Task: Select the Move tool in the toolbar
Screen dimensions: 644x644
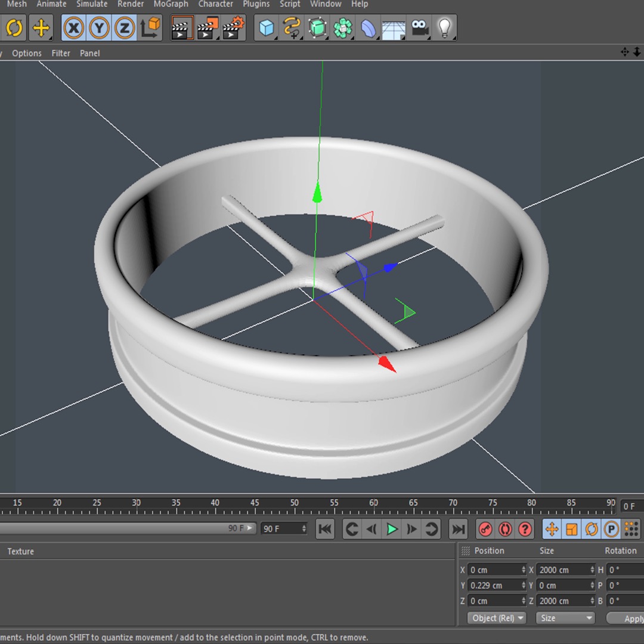Action: point(41,27)
